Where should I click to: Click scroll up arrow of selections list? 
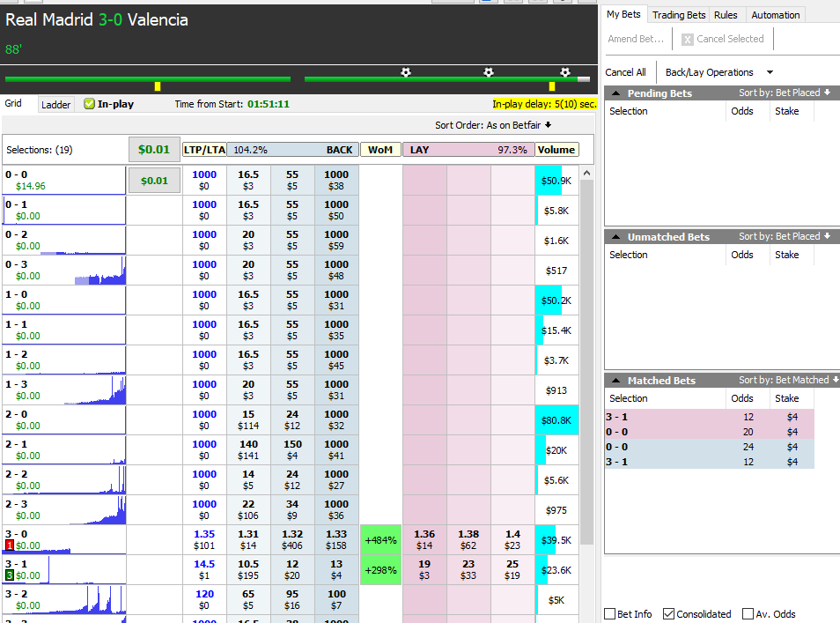click(586, 174)
